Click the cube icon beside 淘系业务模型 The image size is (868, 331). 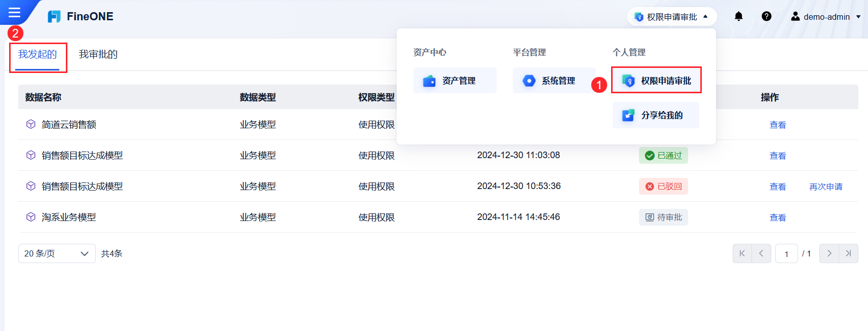click(x=31, y=217)
